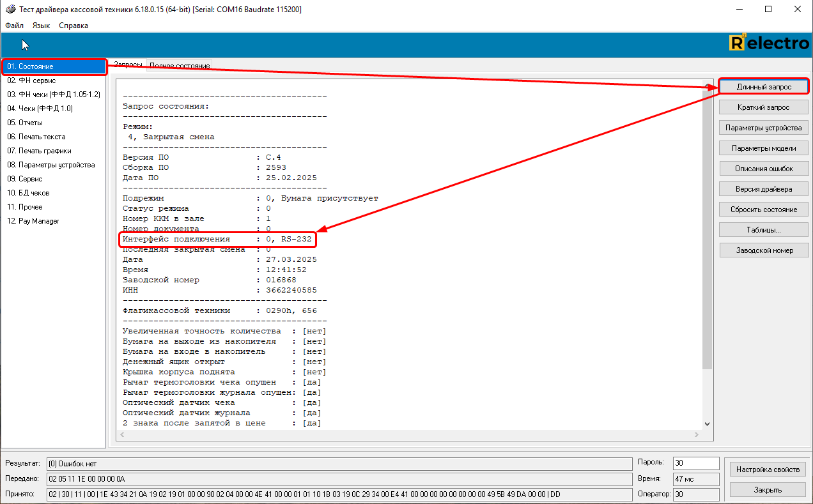The height and width of the screenshot is (504, 813).
Task: Click the printer app icon in title bar
Action: coord(10,10)
